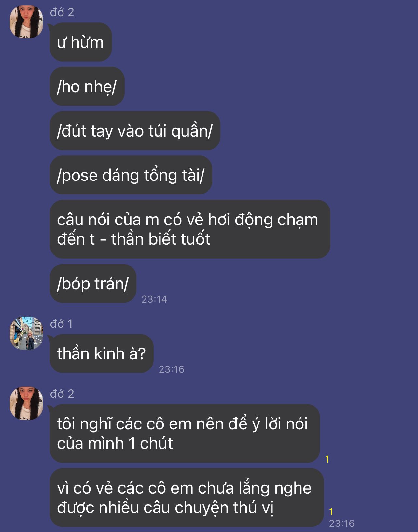Open the top đớ 2 profile avatar
Viewport: 418px width, 532px height.
click(x=26, y=22)
